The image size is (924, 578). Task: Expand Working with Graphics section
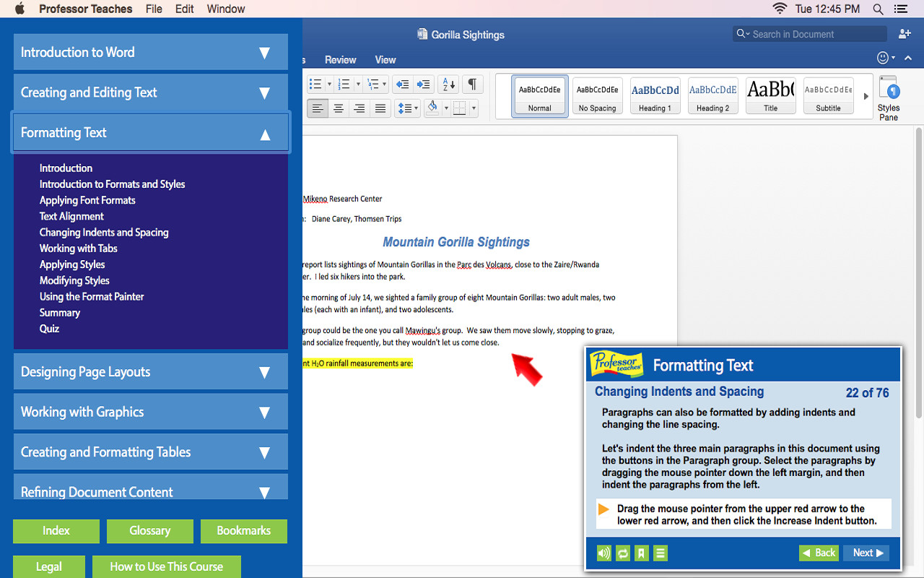(151, 412)
